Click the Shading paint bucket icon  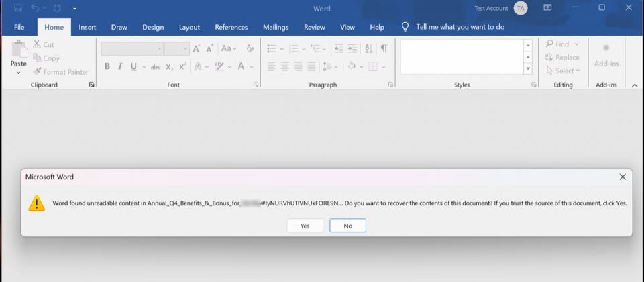pos(352,66)
